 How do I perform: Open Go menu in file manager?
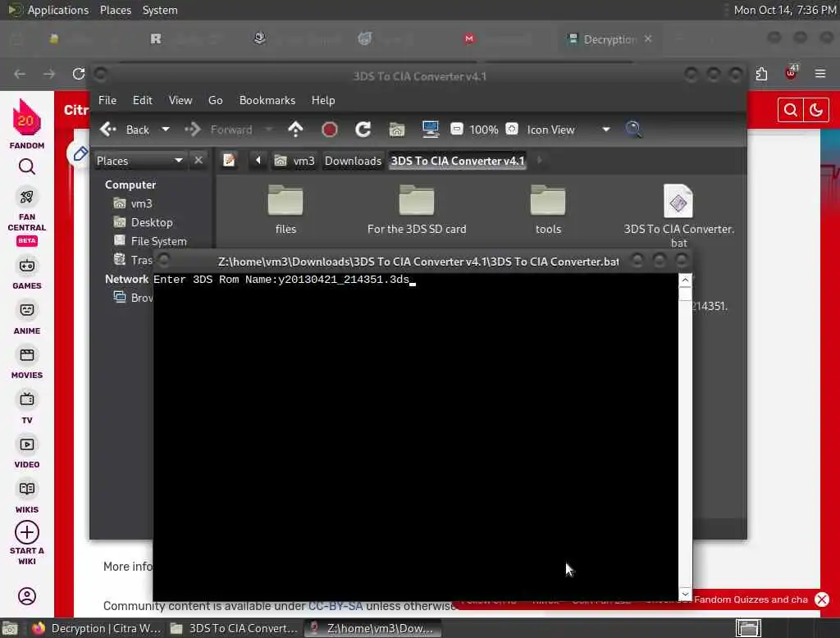click(x=216, y=100)
